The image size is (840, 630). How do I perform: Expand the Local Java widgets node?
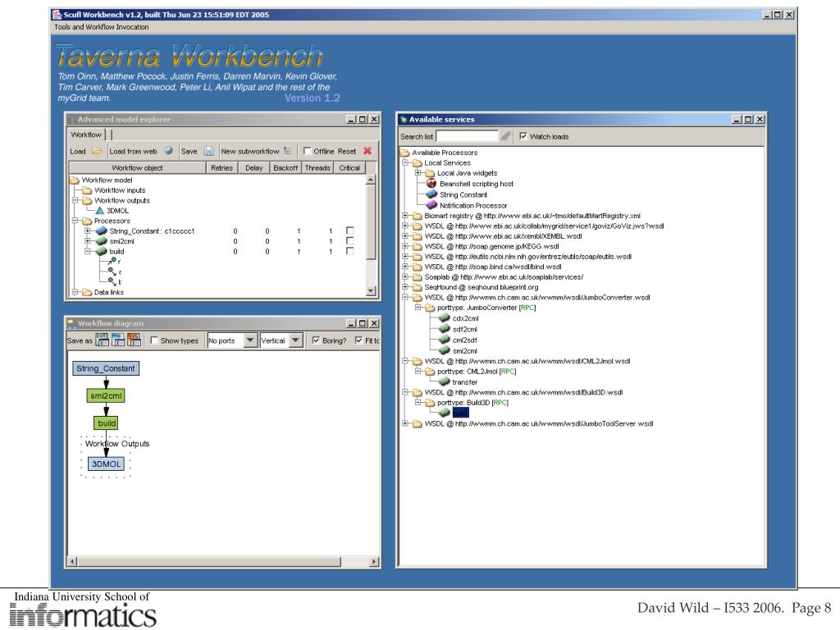pyautogui.click(x=418, y=173)
